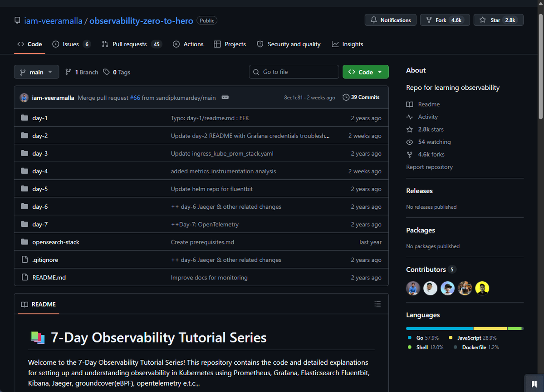Fork this repository
The image size is (544, 392).
point(445,20)
